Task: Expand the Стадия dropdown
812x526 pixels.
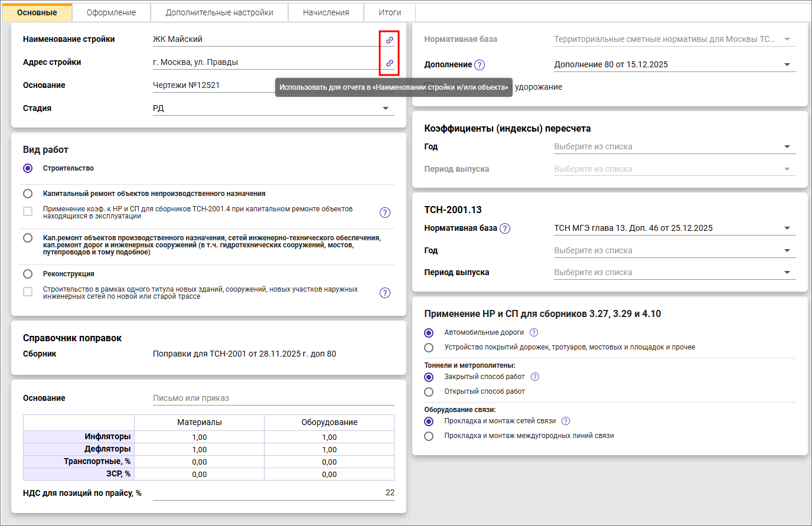Action: 386,109
